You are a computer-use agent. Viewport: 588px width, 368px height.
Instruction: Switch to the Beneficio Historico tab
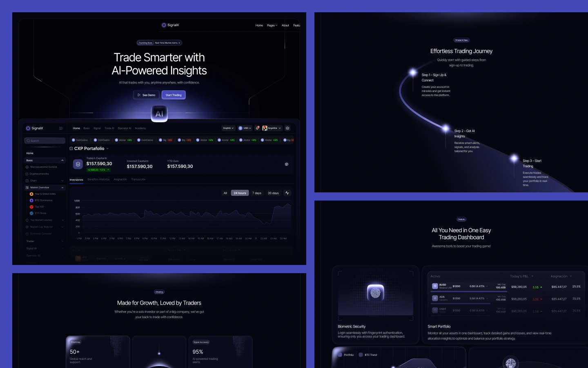point(98,180)
